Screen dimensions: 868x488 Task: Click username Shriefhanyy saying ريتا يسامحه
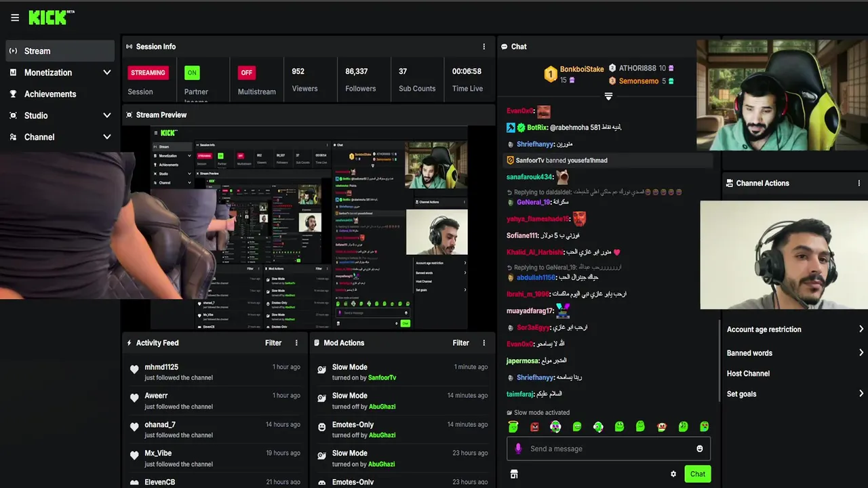(535, 378)
